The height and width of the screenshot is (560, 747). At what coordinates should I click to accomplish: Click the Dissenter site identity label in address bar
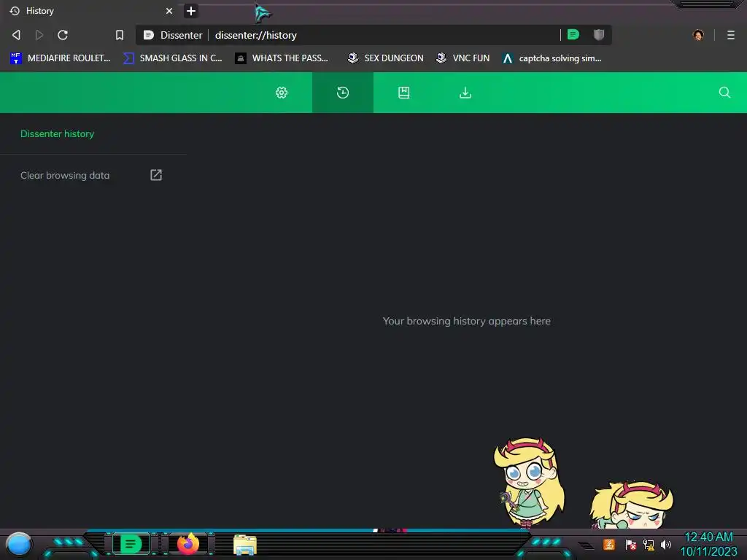click(174, 35)
